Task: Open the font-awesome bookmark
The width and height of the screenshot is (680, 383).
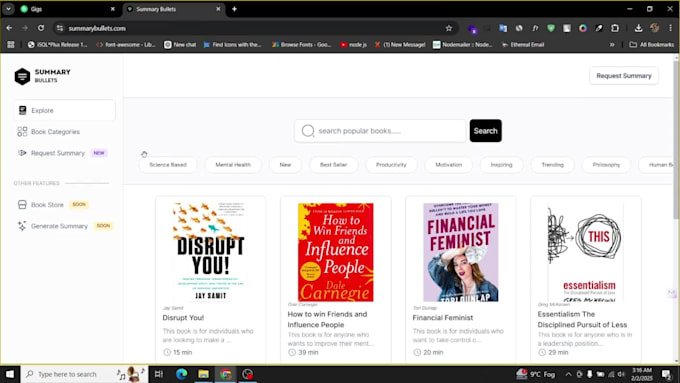Action: [126, 44]
